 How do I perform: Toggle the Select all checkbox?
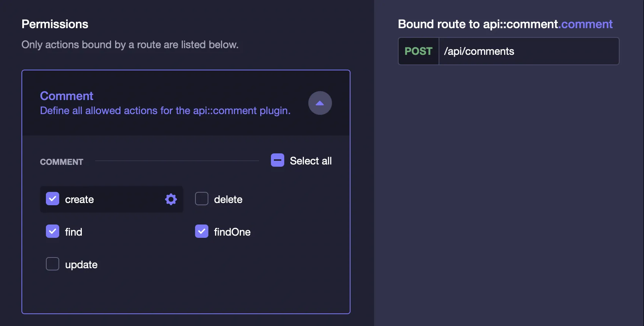278,160
